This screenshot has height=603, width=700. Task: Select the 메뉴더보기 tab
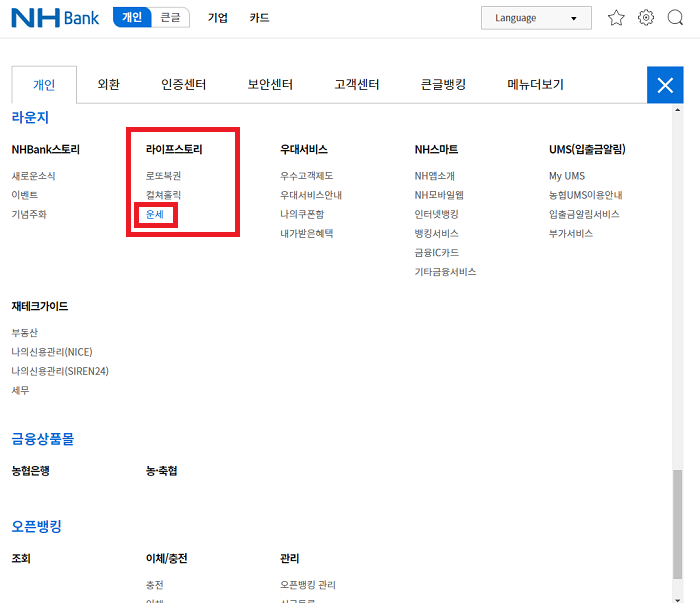point(535,84)
